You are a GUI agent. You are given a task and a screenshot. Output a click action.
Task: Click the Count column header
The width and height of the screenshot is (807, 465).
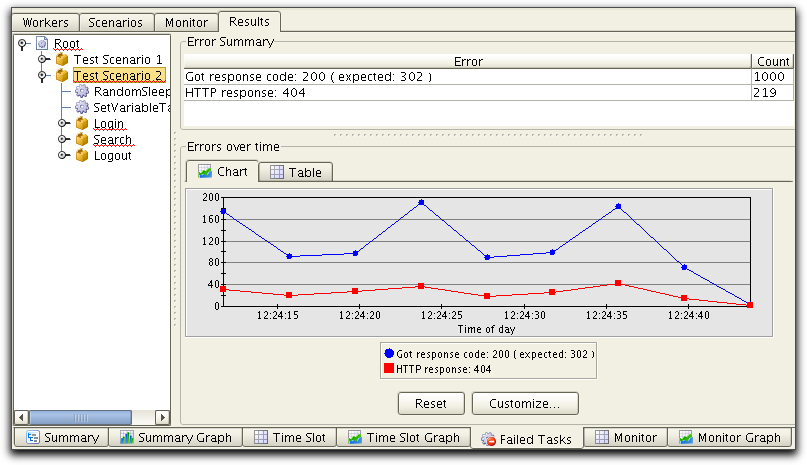pos(773,62)
